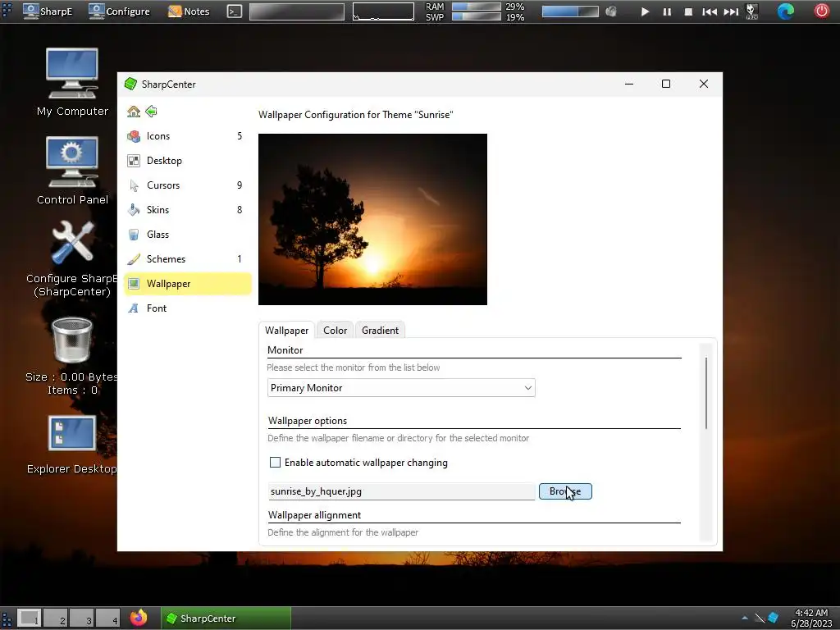This screenshot has height=630, width=840.
Task: Click the bottom-left dotted bar handle icon
Action: [7, 619]
